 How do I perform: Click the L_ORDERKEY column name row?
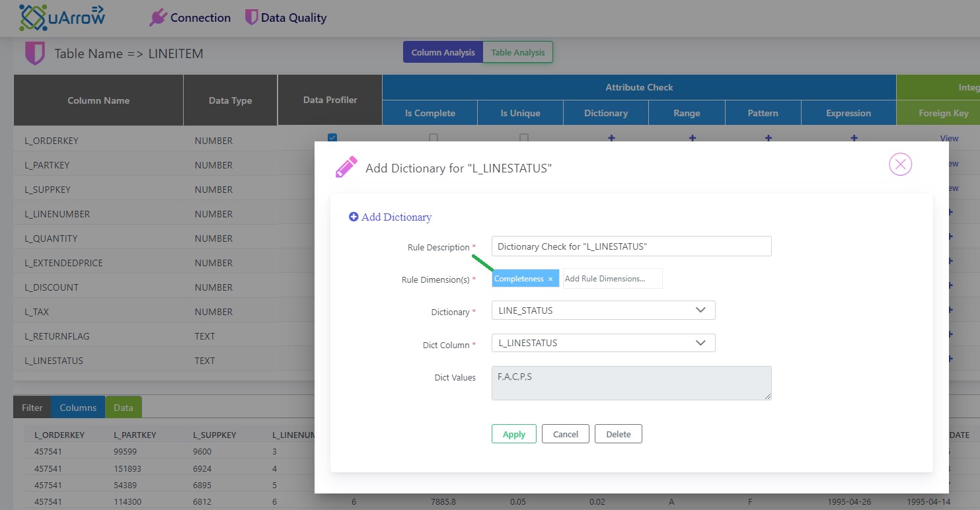pyautogui.click(x=52, y=141)
